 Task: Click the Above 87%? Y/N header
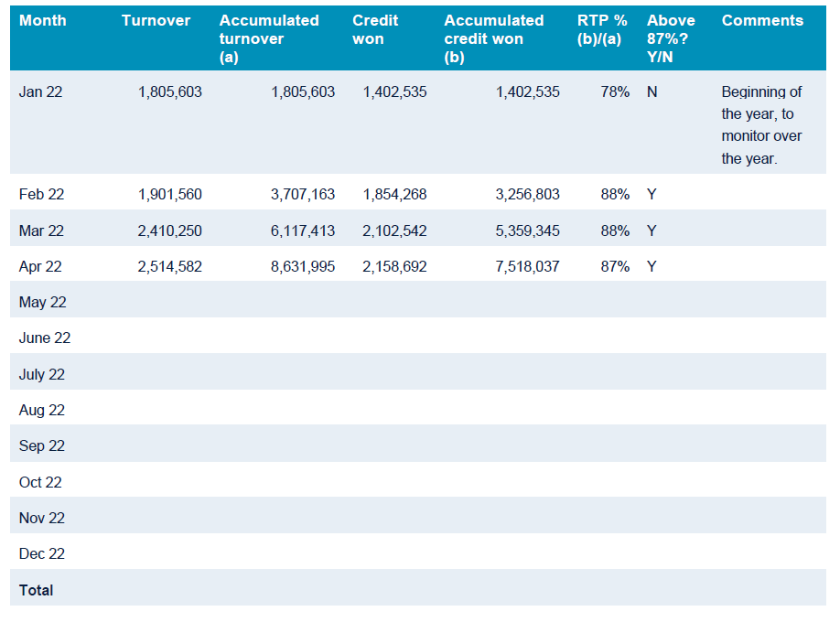tap(671, 38)
